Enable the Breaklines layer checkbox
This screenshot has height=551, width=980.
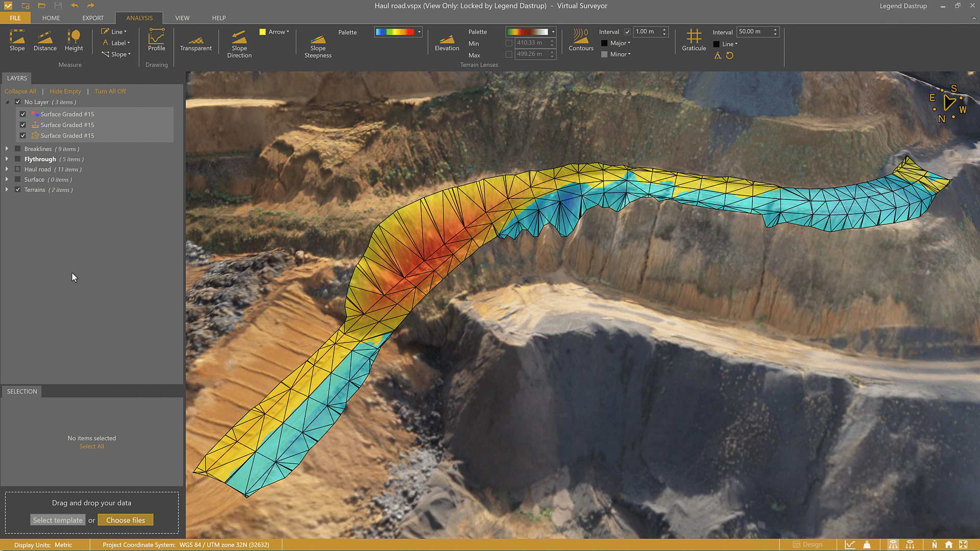coord(18,149)
